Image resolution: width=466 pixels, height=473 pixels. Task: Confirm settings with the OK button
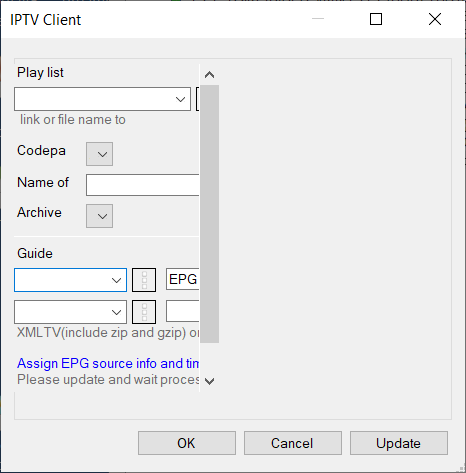[x=187, y=443]
